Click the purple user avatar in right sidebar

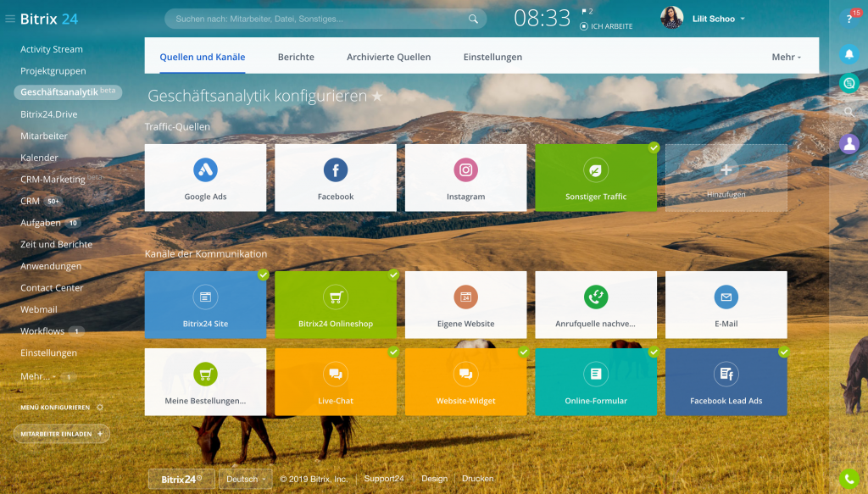pos(849,144)
